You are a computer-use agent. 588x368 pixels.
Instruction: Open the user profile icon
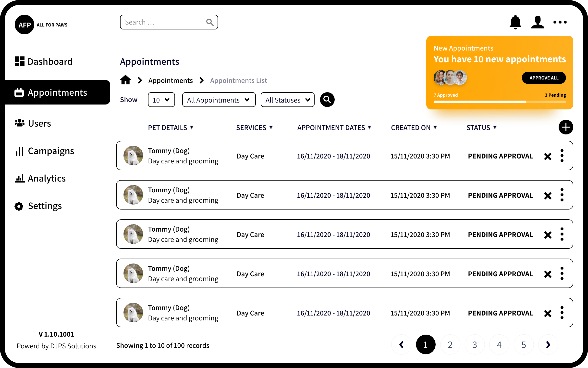538,22
